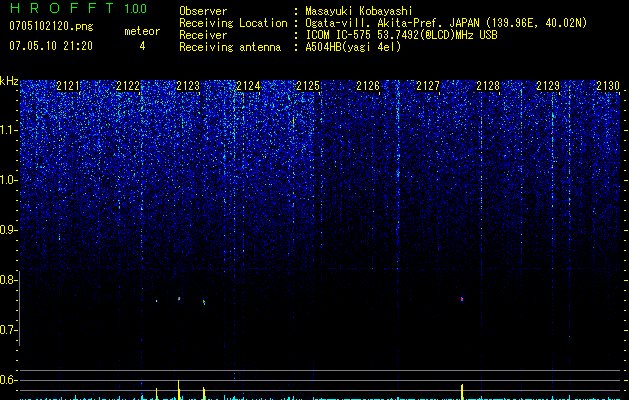Viewport: 629px width, 400px height.
Task: Select antenna text A504HB(yagi 4el)
Action: [353, 47]
